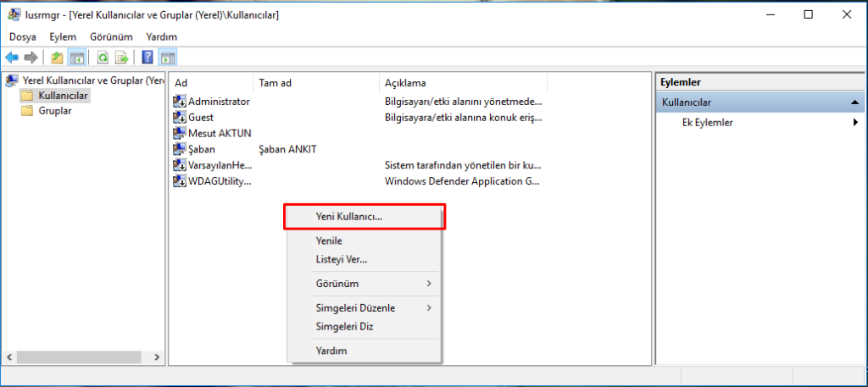Click description 'Sistem tarafından yönetilen bir ku...'
This screenshot has height=387, width=868.
tap(463, 165)
